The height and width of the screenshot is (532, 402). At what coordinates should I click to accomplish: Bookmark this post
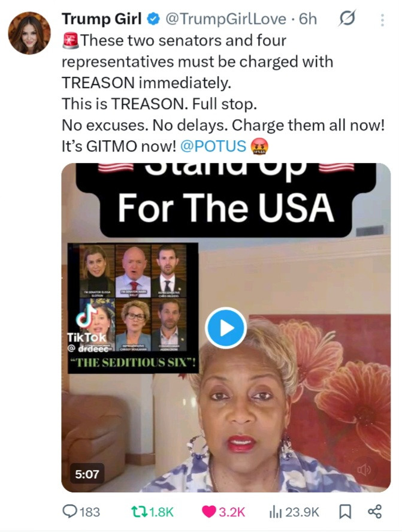coord(345,512)
